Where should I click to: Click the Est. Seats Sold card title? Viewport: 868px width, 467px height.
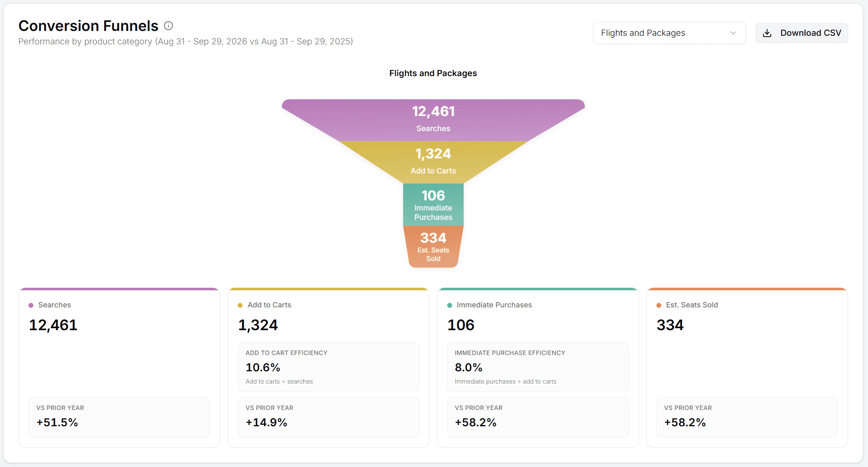pos(692,305)
